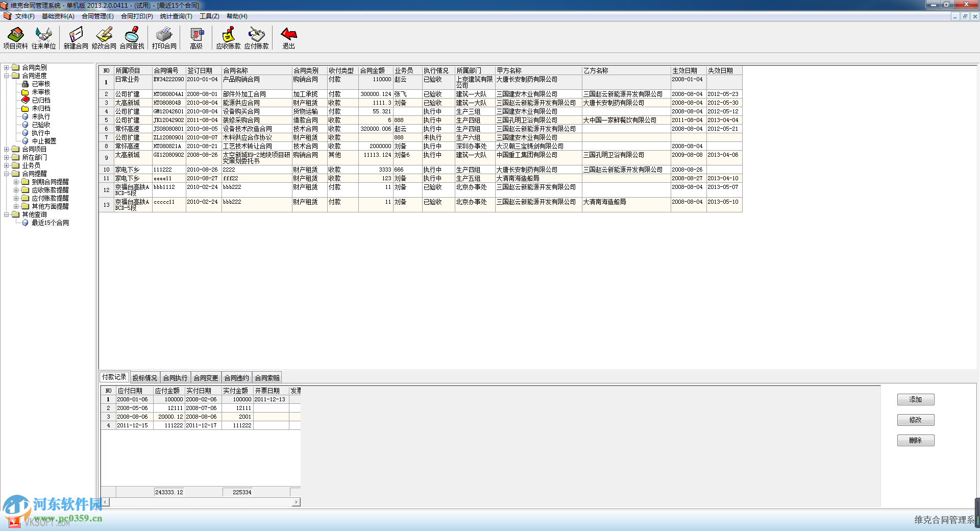Open 统计查询(T) menu
The image size is (980, 531).
176,16
